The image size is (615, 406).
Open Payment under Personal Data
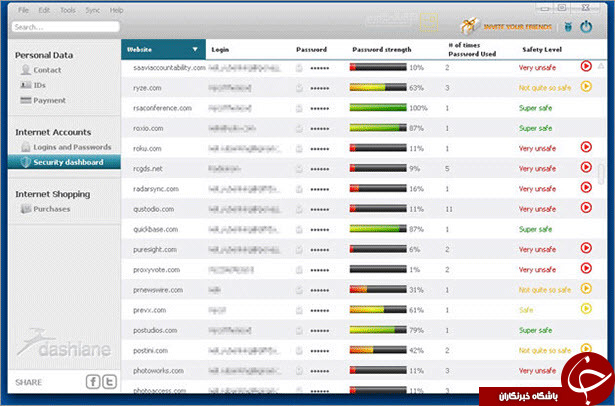click(49, 100)
